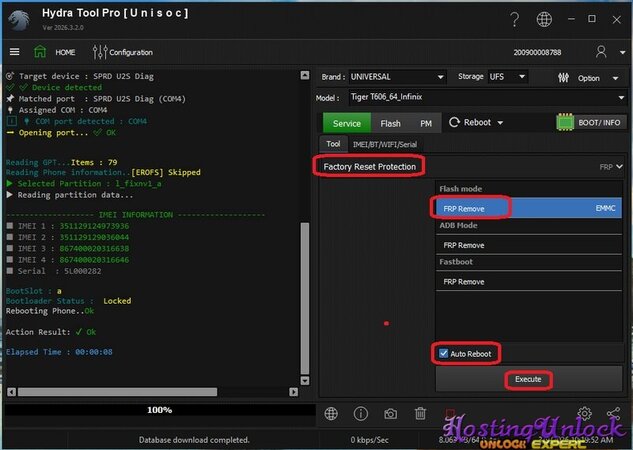Image resolution: width=633 pixels, height=450 pixels.
Task: Click the BOOT/ INFO button
Action: [591, 122]
